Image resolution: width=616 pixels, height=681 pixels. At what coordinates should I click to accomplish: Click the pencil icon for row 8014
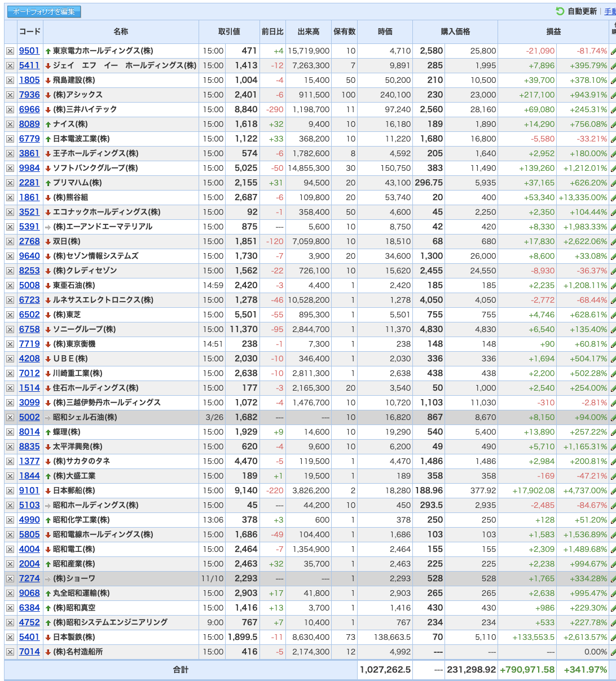coord(613,432)
